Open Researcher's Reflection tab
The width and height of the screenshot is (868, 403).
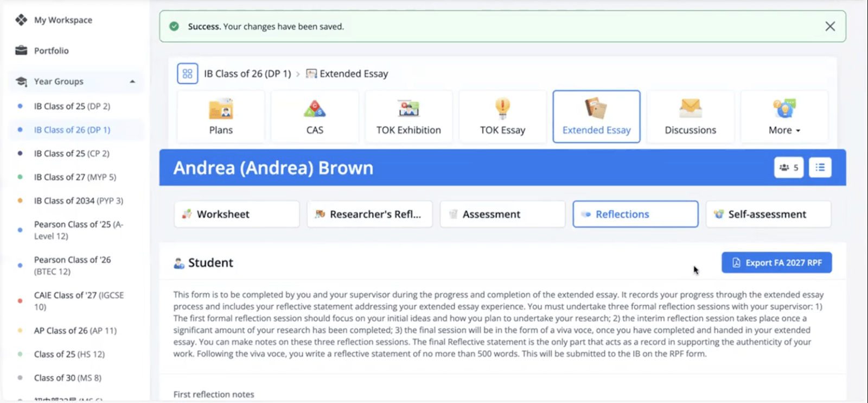(x=369, y=215)
